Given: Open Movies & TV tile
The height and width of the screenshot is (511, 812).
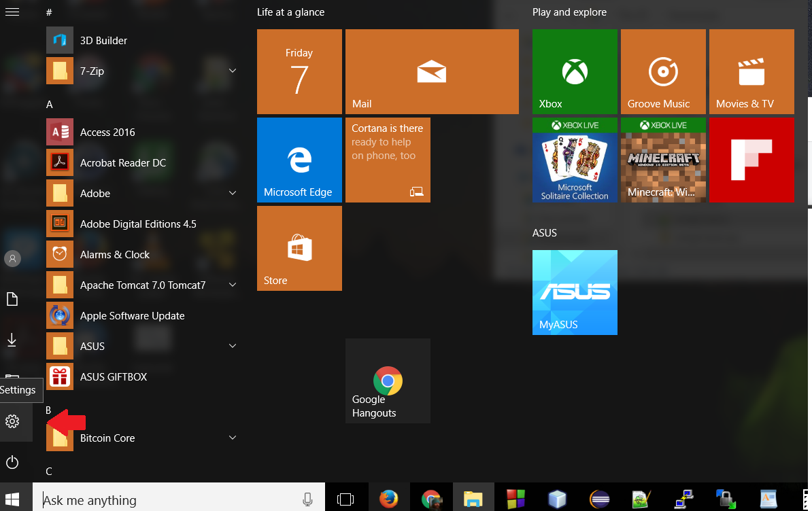Looking at the screenshot, I should (751, 71).
